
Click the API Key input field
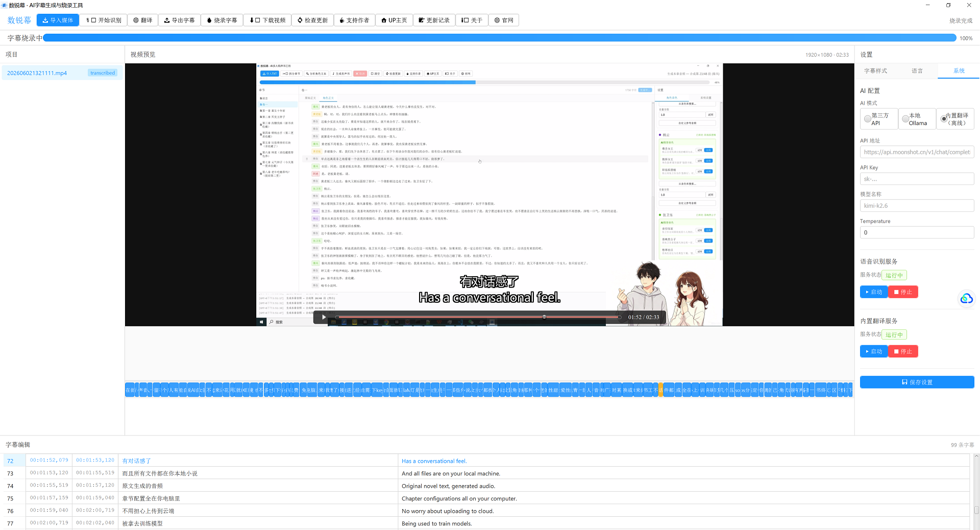pyautogui.click(x=917, y=179)
